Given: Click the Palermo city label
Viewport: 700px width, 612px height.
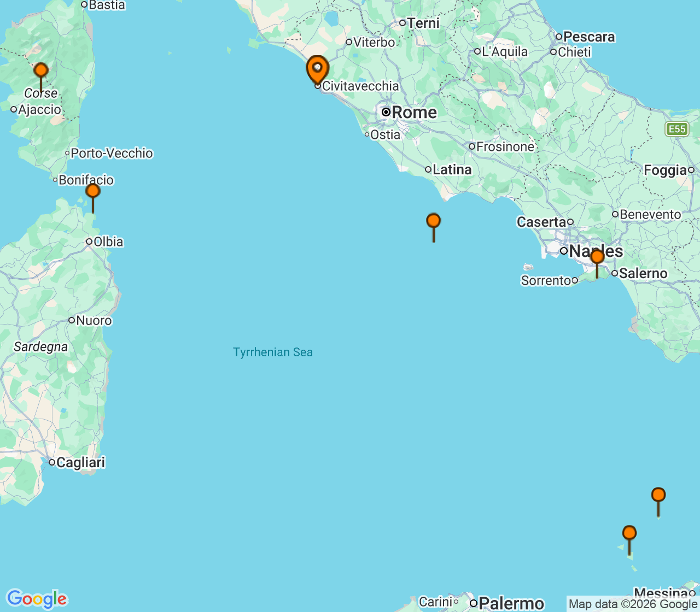Looking at the screenshot, I should point(511,603).
